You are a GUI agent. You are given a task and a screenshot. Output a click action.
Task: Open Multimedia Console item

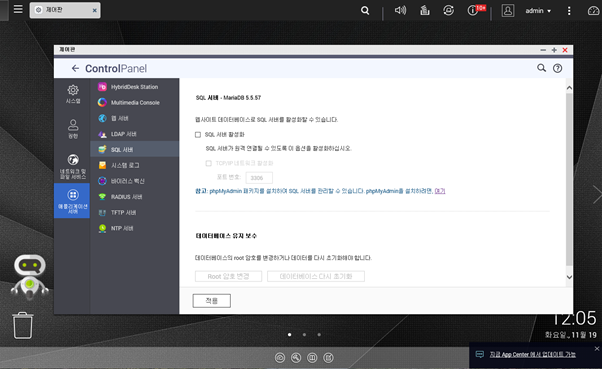pyautogui.click(x=134, y=103)
